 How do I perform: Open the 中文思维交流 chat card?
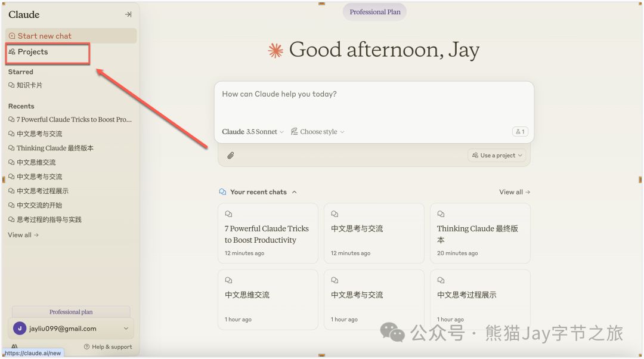click(268, 299)
